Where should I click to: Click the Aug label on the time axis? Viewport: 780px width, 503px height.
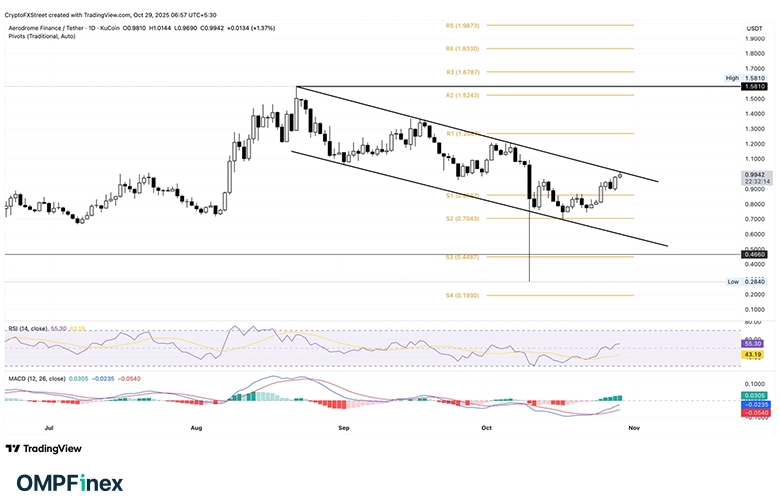tap(196, 427)
